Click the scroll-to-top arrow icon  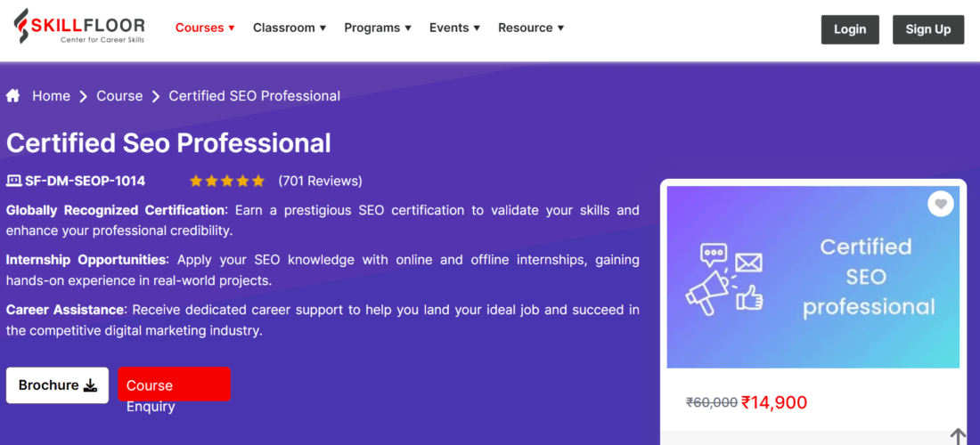(x=958, y=436)
